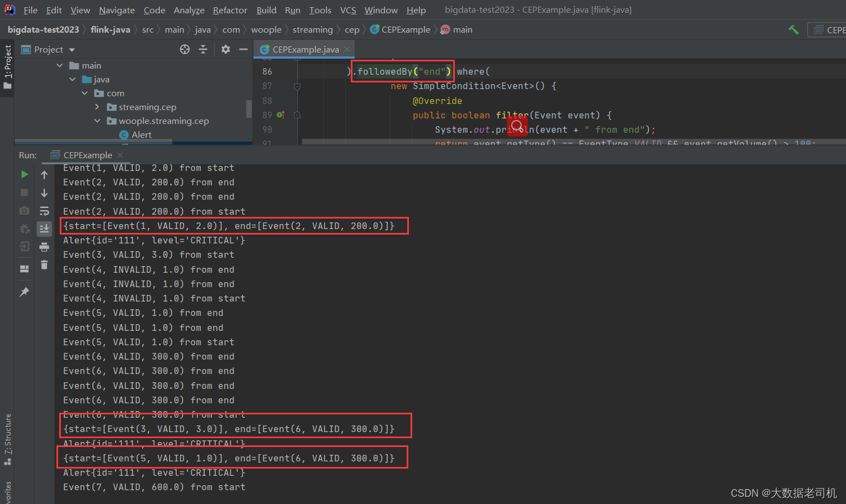
Task: Open the Analyze menu
Action: pyautogui.click(x=189, y=10)
